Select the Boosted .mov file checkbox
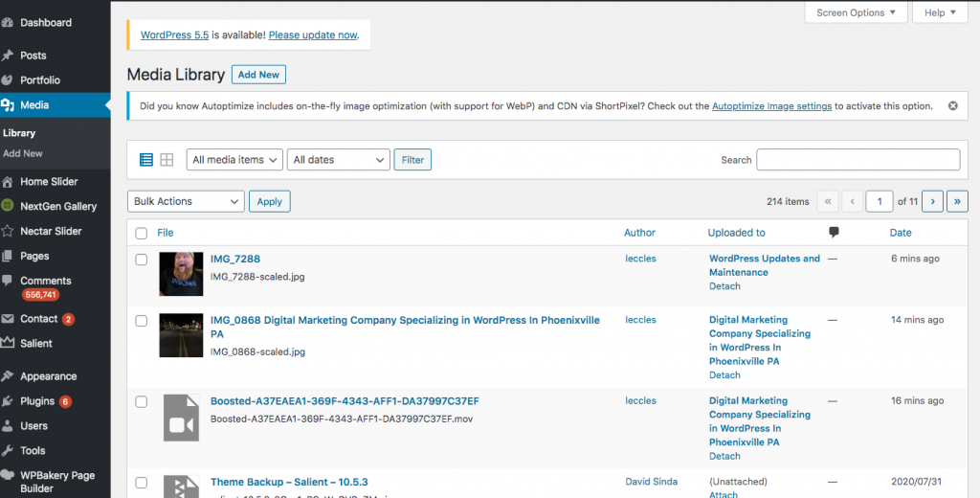This screenshot has height=498, width=980. (x=142, y=401)
